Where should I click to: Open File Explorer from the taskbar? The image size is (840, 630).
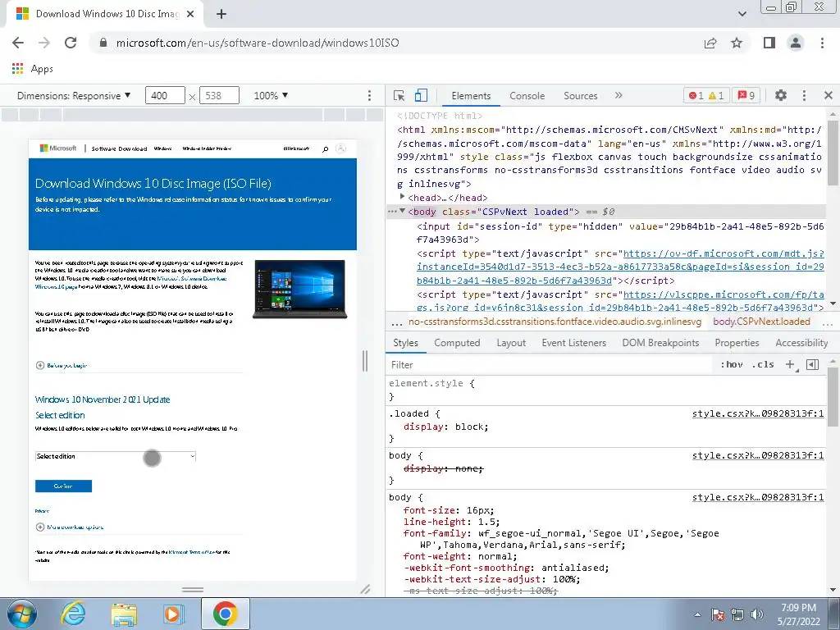124,614
